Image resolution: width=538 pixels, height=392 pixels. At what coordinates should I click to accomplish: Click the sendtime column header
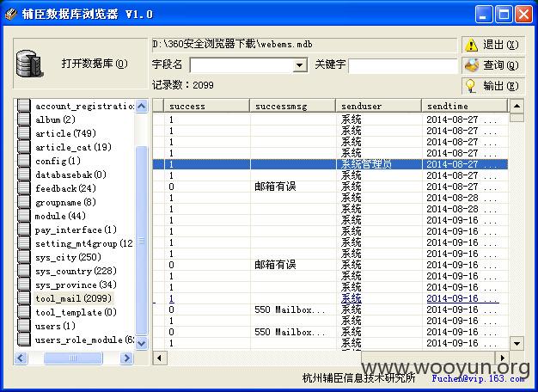tap(465, 106)
